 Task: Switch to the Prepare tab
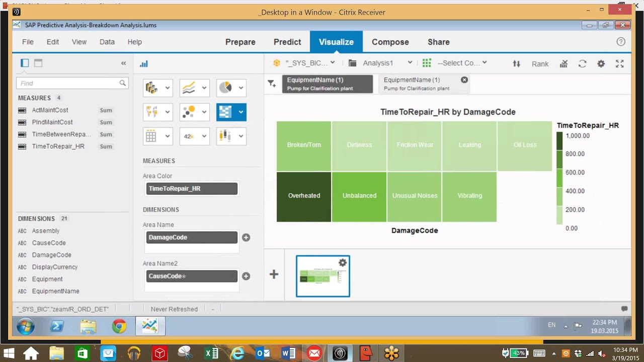click(240, 42)
